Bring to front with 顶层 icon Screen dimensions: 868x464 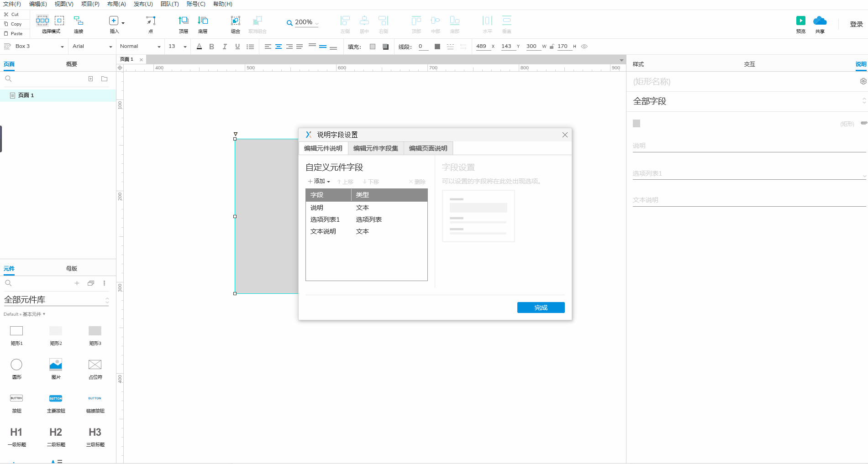click(183, 21)
